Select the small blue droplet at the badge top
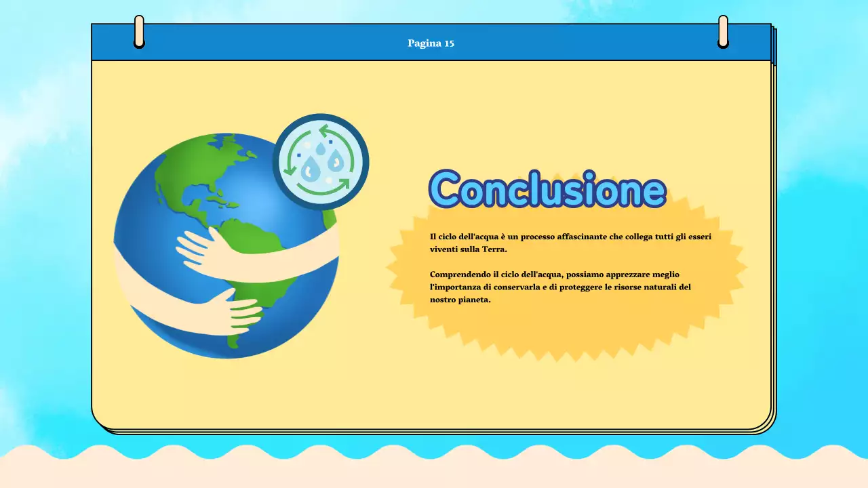The width and height of the screenshot is (868, 488). tap(320, 149)
